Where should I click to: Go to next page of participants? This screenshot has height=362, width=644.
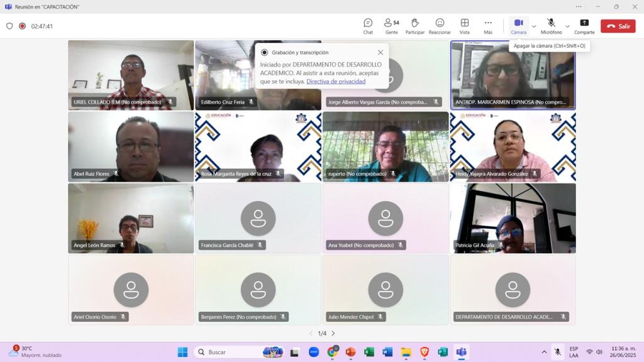pos(333,334)
